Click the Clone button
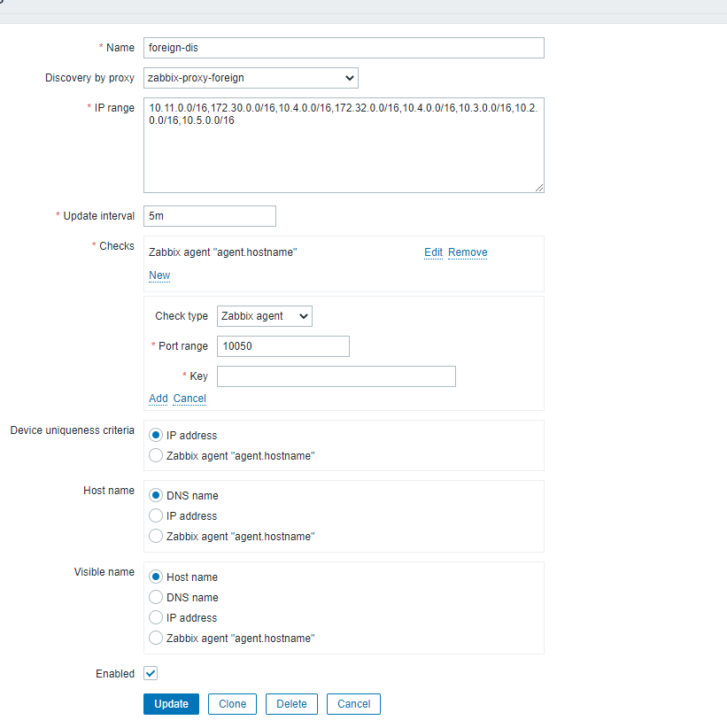Image resolution: width=727 pixels, height=728 pixels. tap(232, 704)
